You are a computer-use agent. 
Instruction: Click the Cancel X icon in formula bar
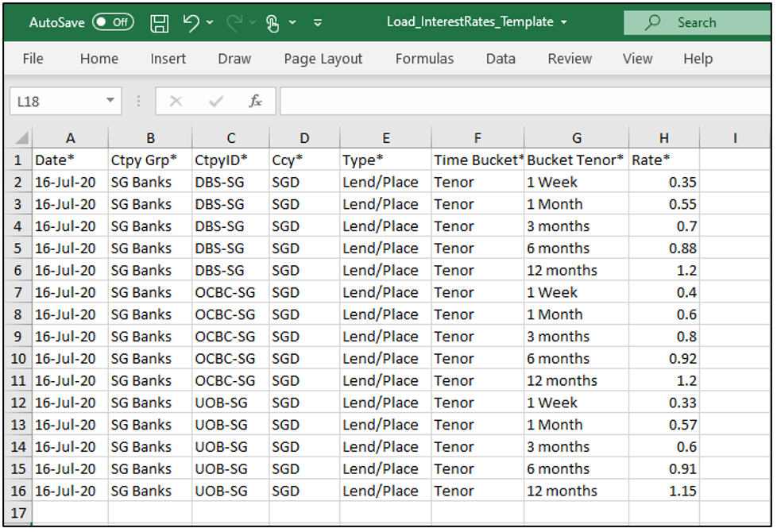[x=176, y=102]
